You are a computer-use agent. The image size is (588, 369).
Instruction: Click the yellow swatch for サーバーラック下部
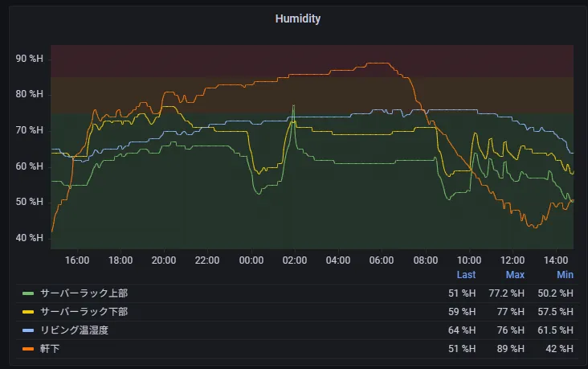point(28,312)
